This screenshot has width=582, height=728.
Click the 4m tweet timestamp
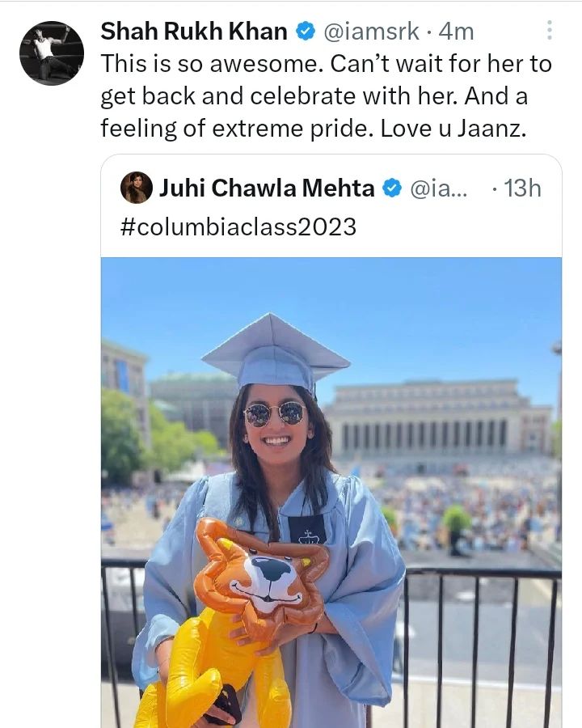pyautogui.click(x=457, y=32)
